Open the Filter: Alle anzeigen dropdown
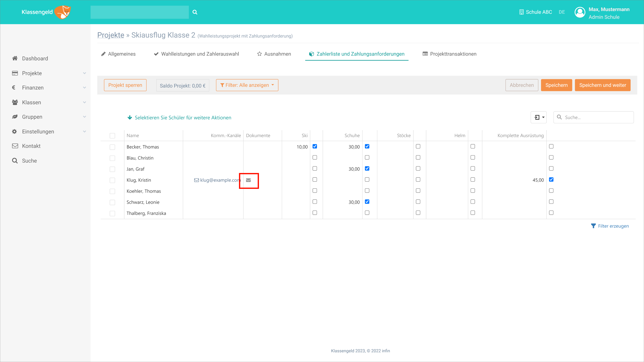 click(247, 85)
